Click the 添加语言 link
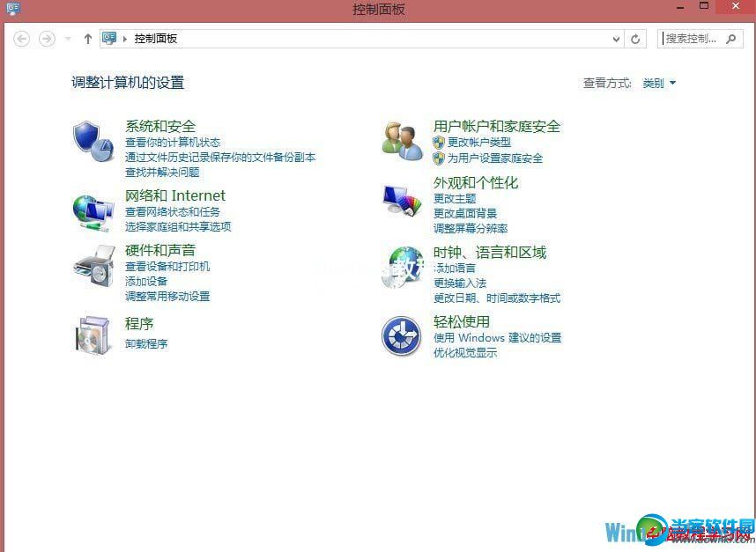Image resolution: width=756 pixels, height=552 pixels. (454, 269)
